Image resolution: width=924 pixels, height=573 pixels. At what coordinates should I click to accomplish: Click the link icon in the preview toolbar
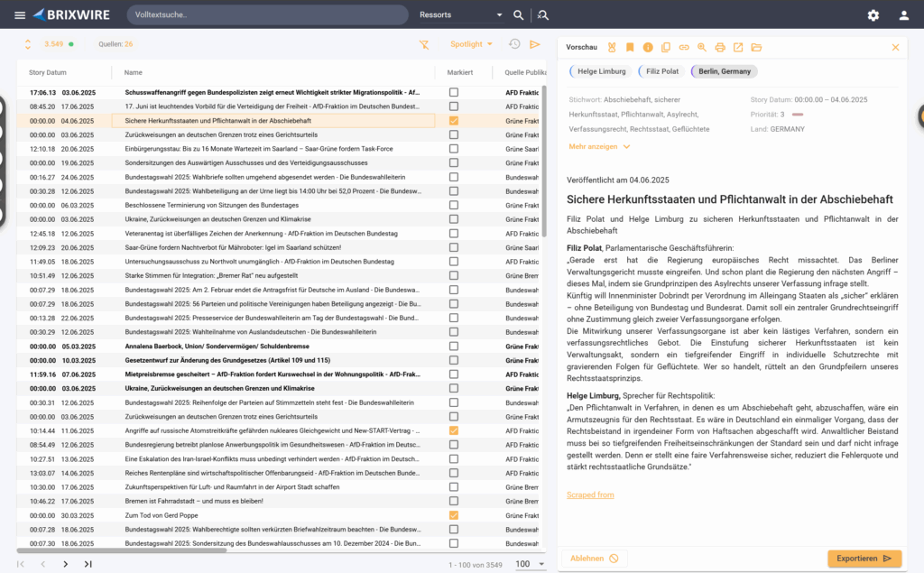(x=683, y=47)
